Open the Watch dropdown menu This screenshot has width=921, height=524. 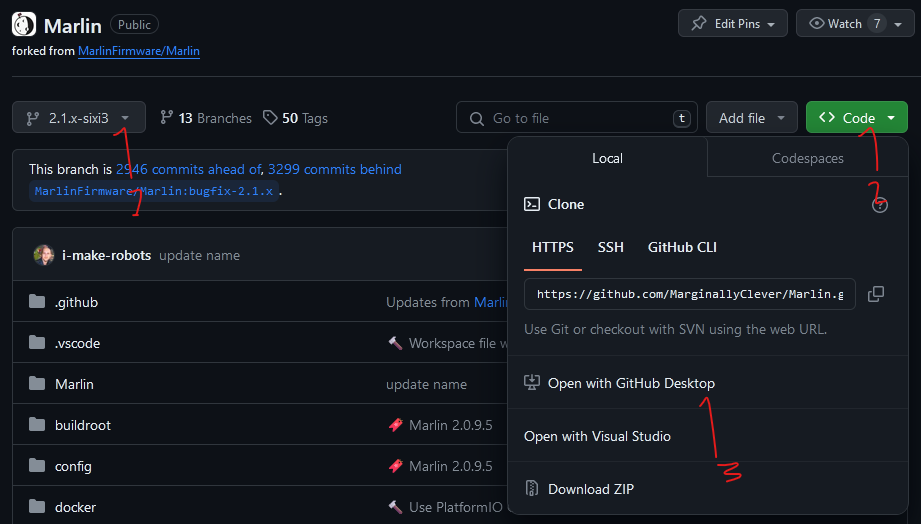(846, 24)
